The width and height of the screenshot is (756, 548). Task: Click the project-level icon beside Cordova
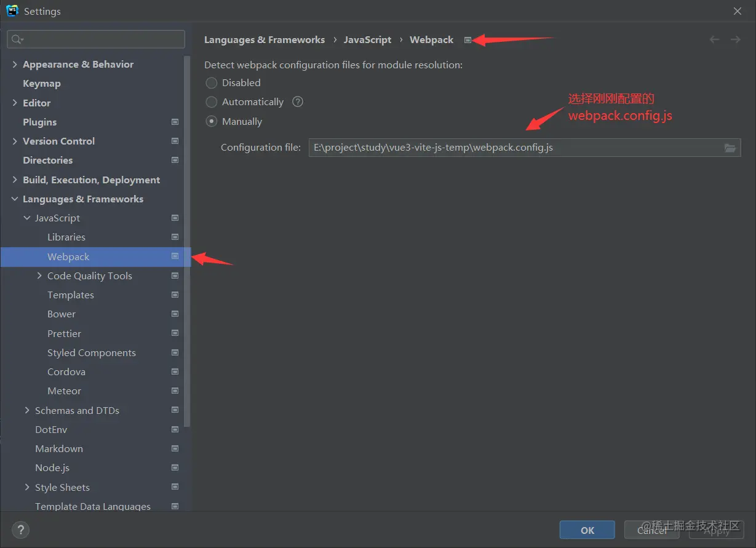coord(175,371)
